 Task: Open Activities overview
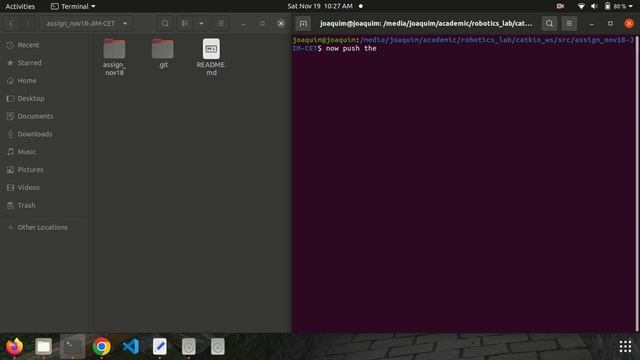pos(20,6)
